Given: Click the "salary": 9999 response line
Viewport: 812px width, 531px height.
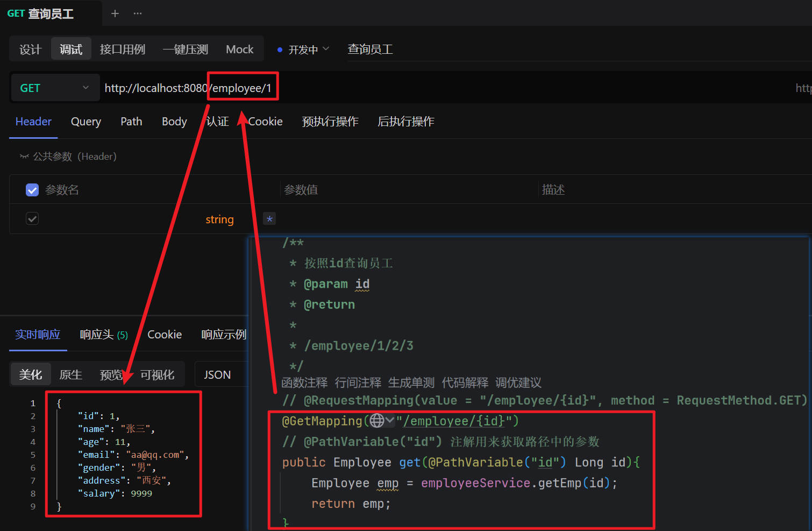Looking at the screenshot, I should [115, 493].
